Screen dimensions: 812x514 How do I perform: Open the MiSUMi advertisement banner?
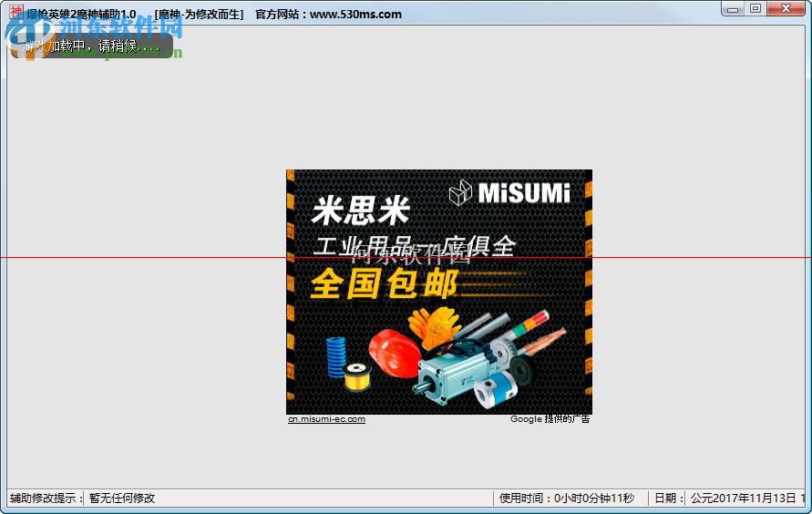(439, 292)
